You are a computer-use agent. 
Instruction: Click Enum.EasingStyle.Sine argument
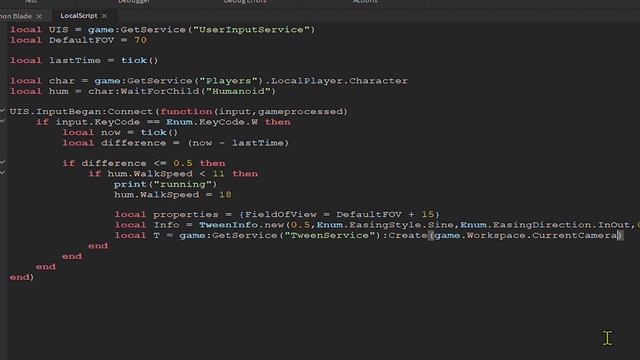coord(385,225)
